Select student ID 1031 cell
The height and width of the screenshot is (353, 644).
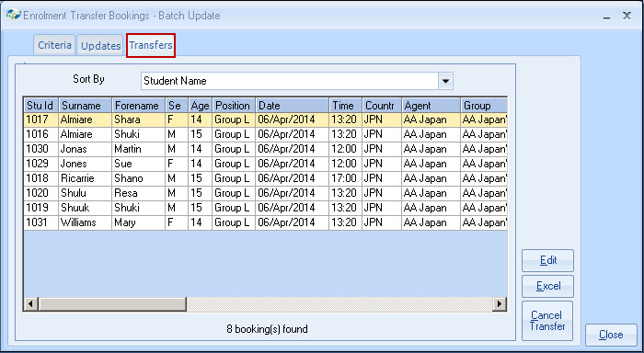click(41, 222)
